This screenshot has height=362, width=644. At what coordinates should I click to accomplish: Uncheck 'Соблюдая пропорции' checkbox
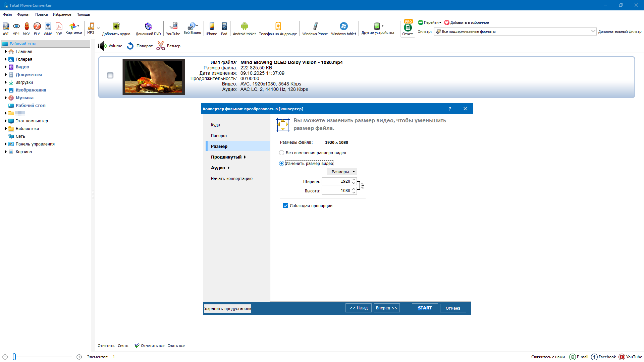[x=285, y=206]
